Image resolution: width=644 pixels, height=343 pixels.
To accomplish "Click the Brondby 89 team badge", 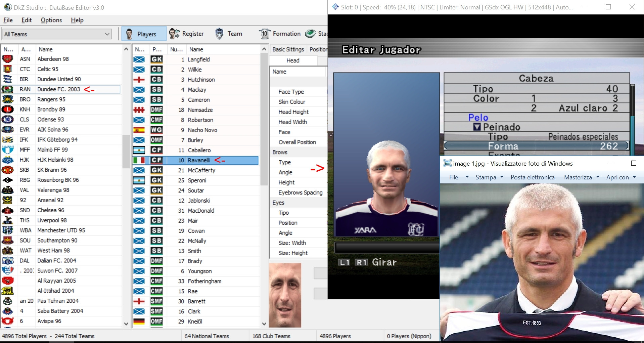I will (7, 110).
